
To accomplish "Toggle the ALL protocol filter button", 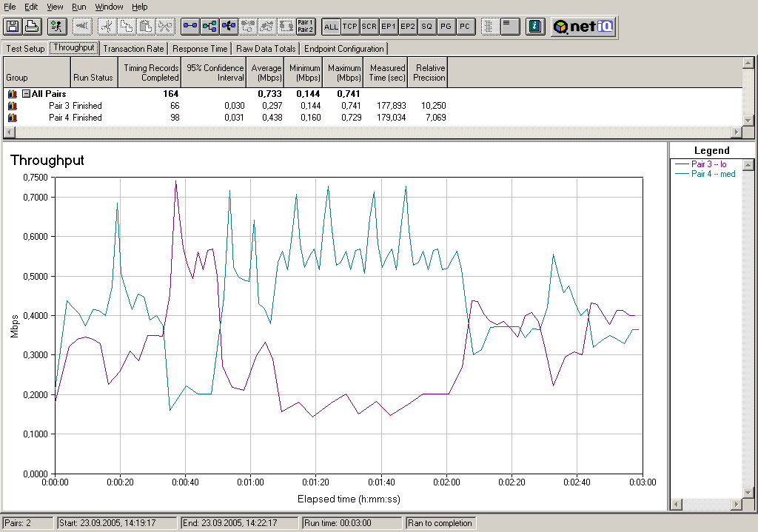I will click(x=331, y=27).
